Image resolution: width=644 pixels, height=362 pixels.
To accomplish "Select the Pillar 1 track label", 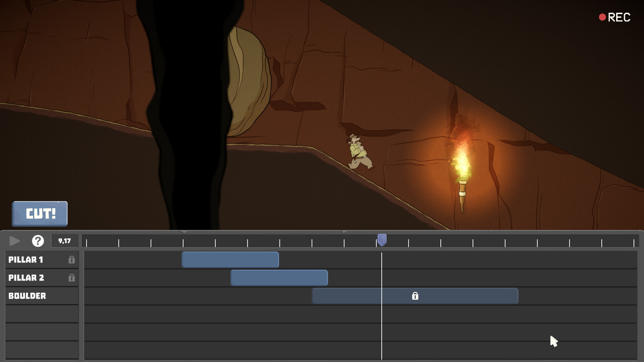I will (26, 260).
